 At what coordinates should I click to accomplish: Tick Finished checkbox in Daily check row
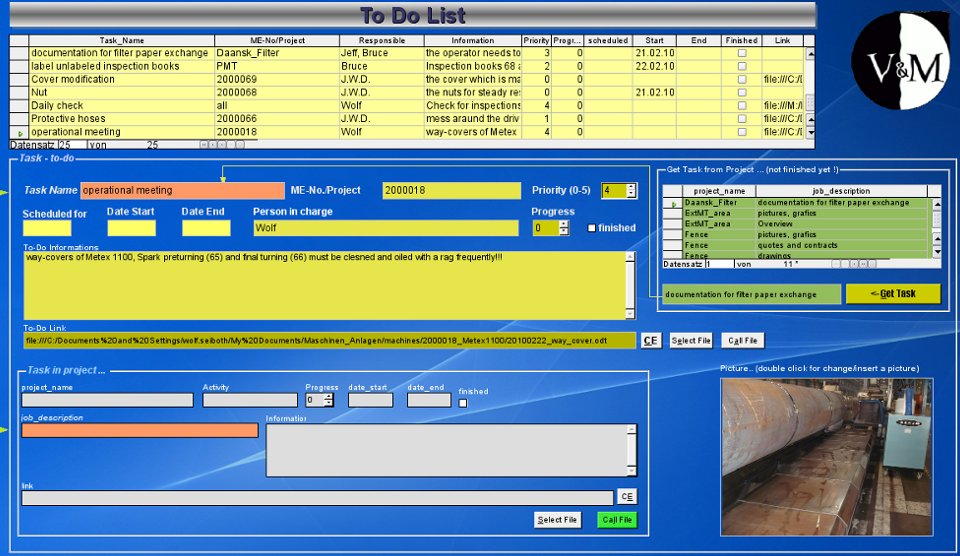[741, 105]
